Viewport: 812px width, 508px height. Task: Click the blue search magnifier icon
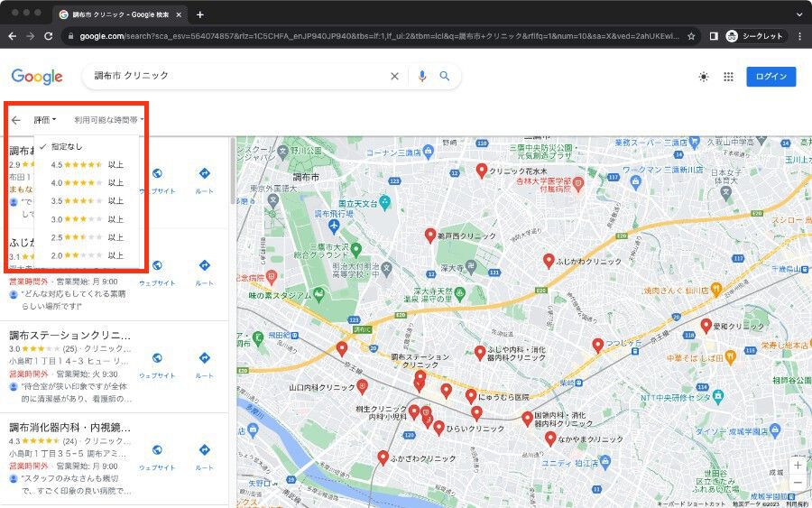(x=445, y=77)
